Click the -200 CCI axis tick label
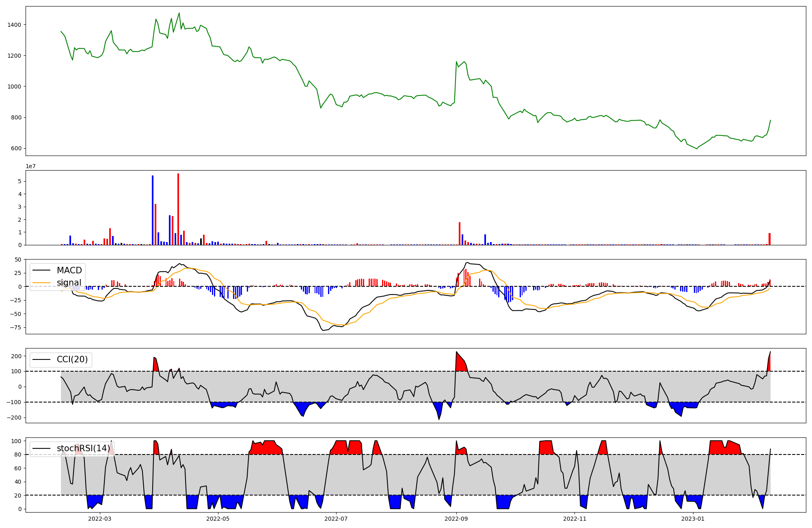This screenshot has height=528, width=812. [14, 418]
